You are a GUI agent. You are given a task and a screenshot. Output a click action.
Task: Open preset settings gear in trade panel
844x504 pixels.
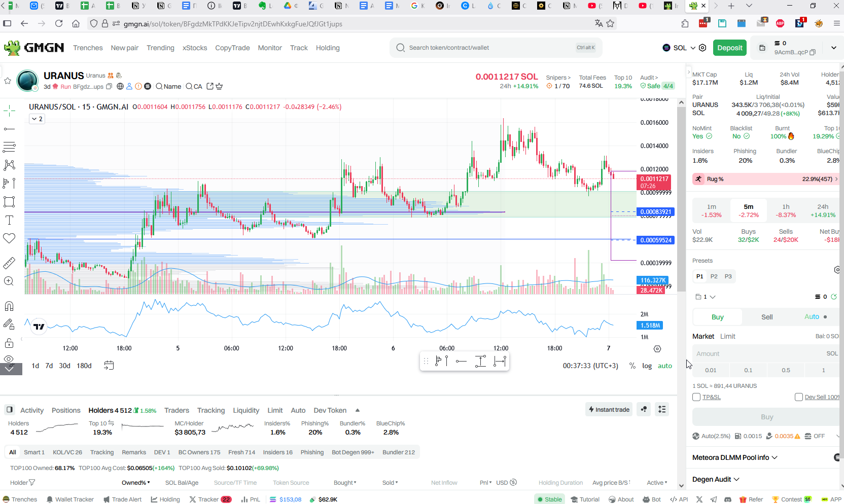[x=837, y=270]
